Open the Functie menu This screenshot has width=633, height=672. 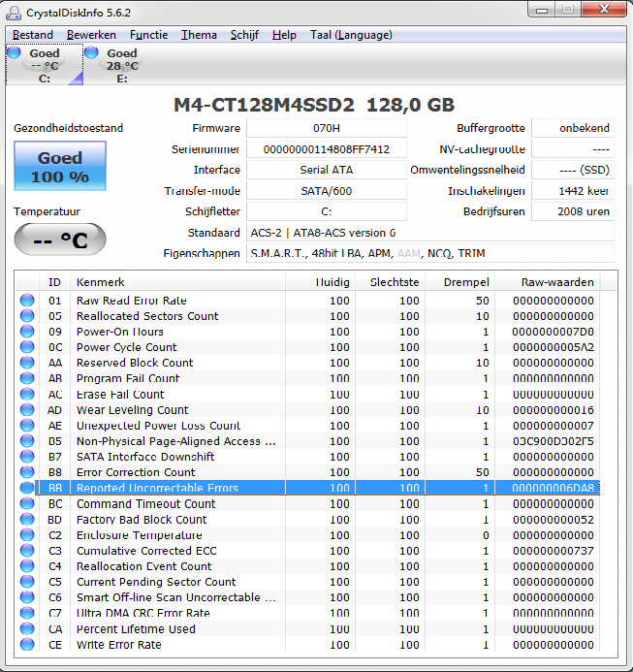click(x=148, y=35)
